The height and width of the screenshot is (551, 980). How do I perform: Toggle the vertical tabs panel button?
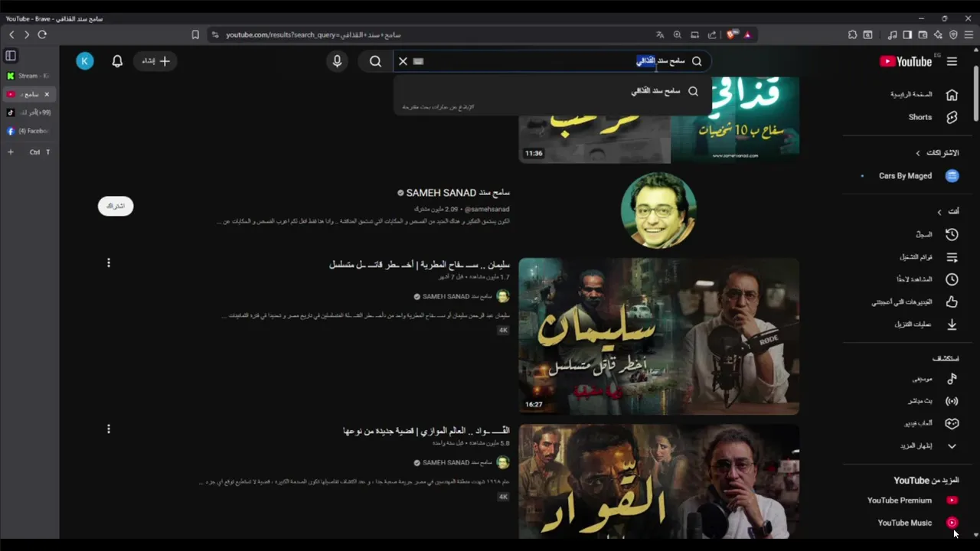click(x=11, y=56)
